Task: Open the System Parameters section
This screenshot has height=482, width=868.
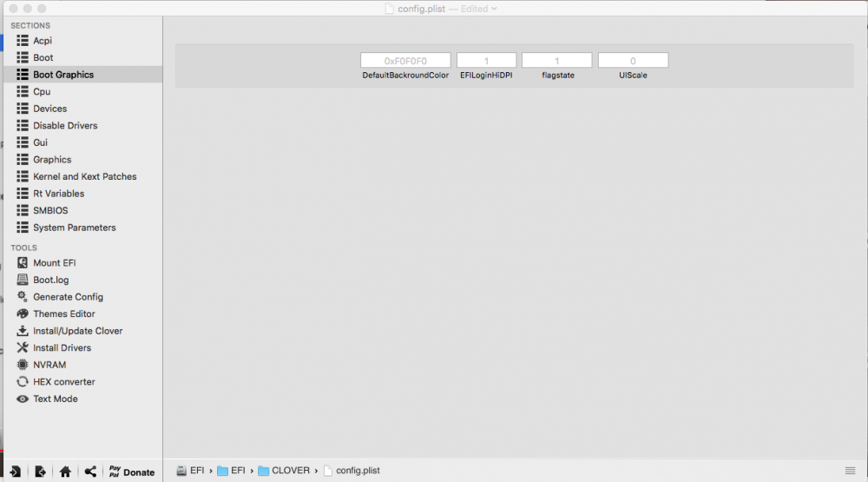Action: pos(83,228)
